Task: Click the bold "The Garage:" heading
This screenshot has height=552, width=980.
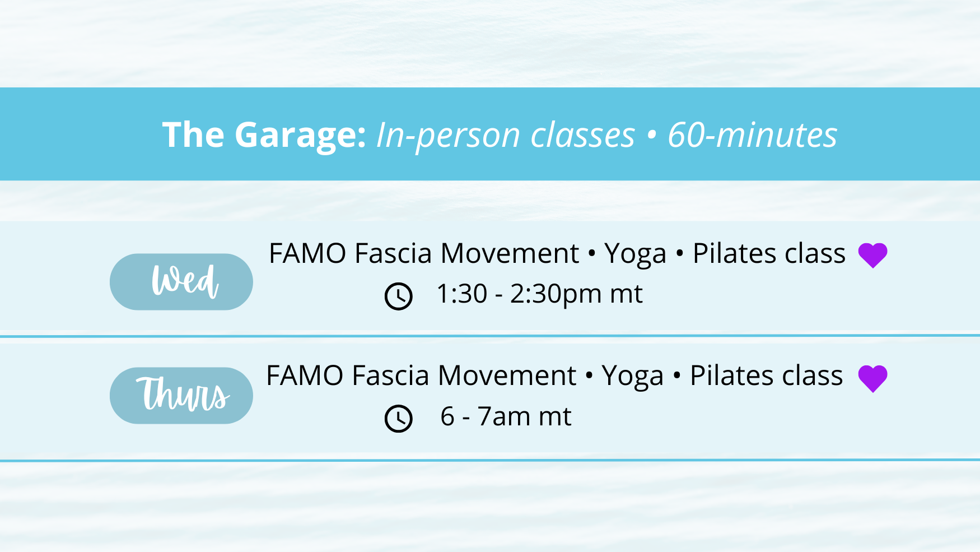Action: tap(264, 135)
